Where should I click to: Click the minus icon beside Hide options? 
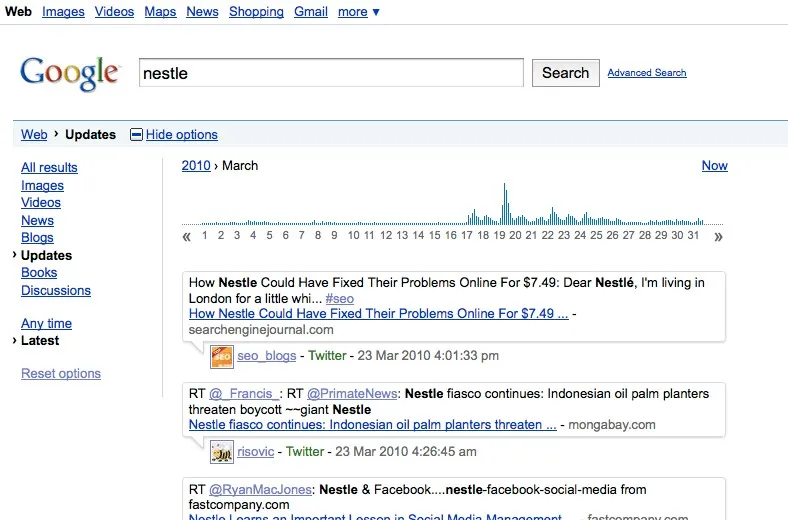[136, 135]
